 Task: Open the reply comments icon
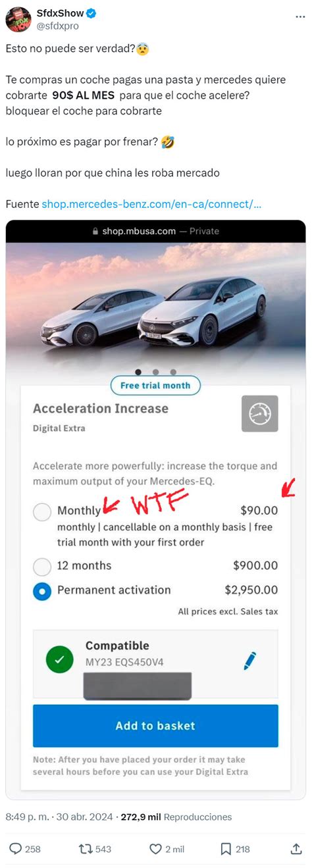click(16, 849)
